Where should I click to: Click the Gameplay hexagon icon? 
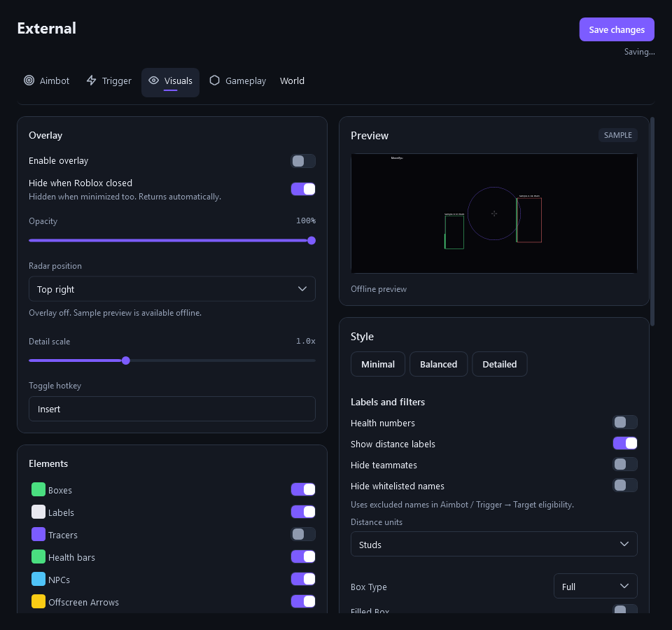tap(214, 80)
